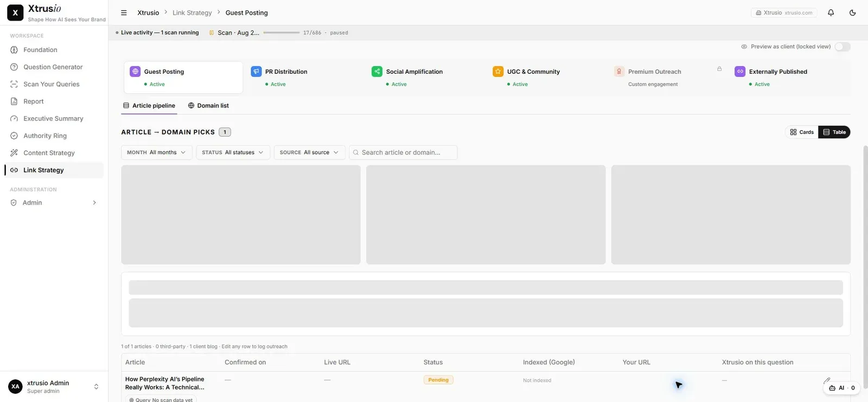This screenshot has height=402, width=868.
Task: Click the Indexed (Google) column header
Action: click(549, 362)
